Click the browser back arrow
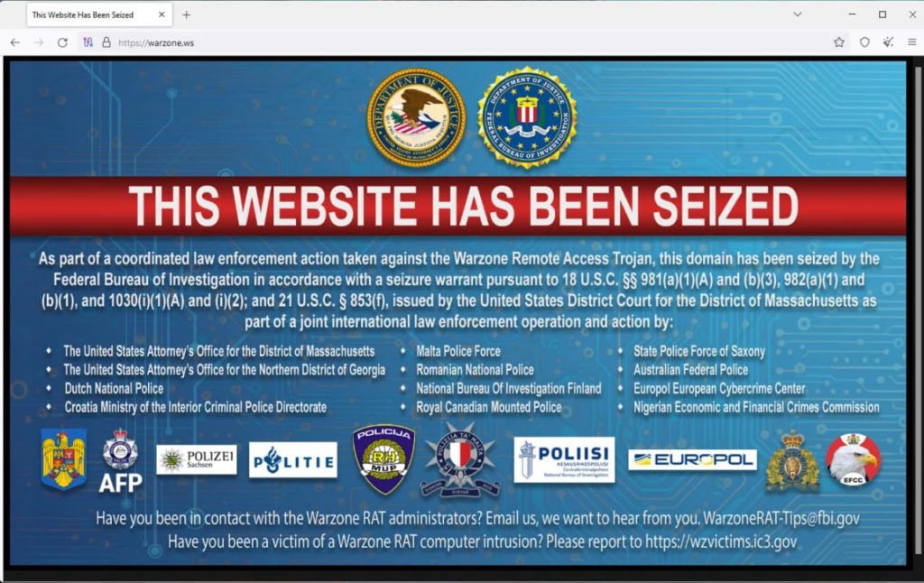This screenshot has height=583, width=924. 15,42
